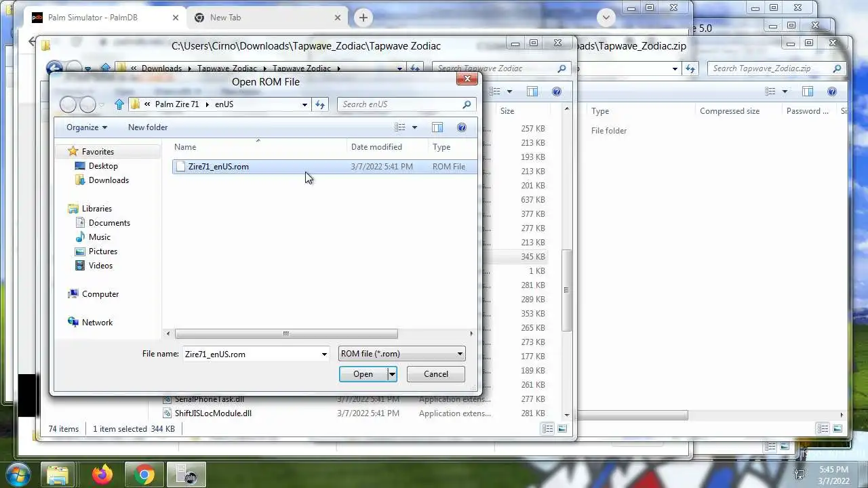Select ShiftJISLocModule.dll in Tapwave Zodiac window
This screenshot has width=868, height=488.
click(213, 413)
